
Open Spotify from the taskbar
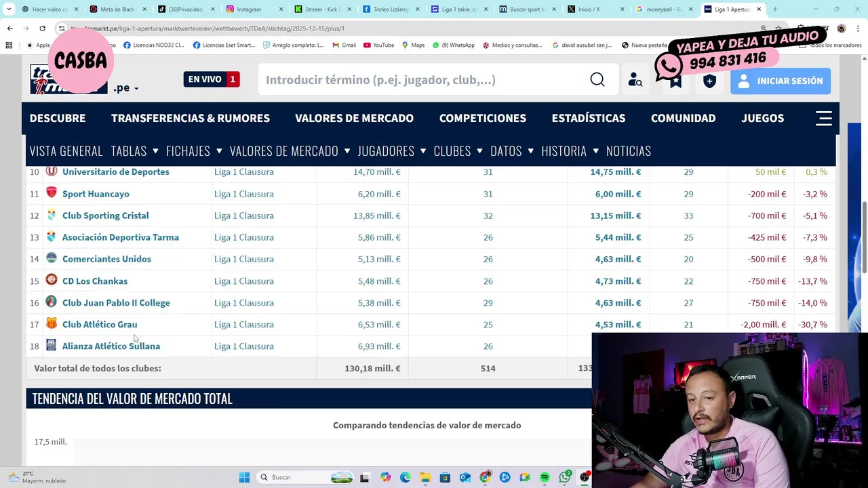pos(545,477)
